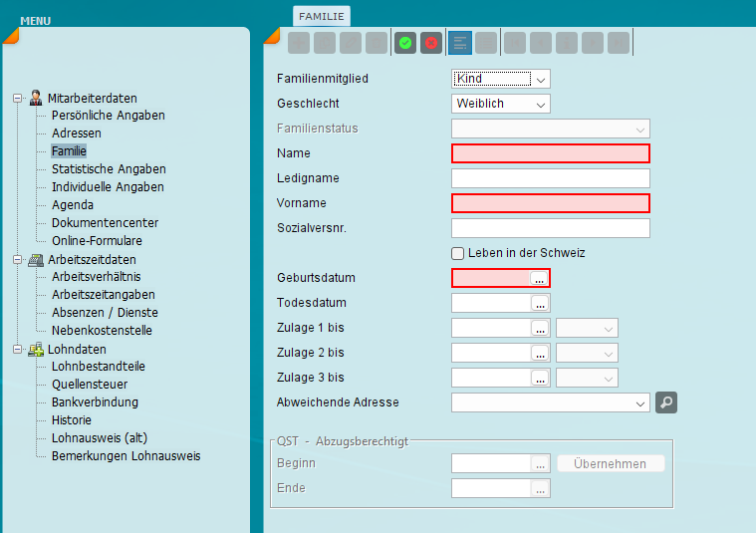This screenshot has width=756, height=533.
Task: Open Individuelle Angaben in the menu
Action: pyautogui.click(x=108, y=186)
